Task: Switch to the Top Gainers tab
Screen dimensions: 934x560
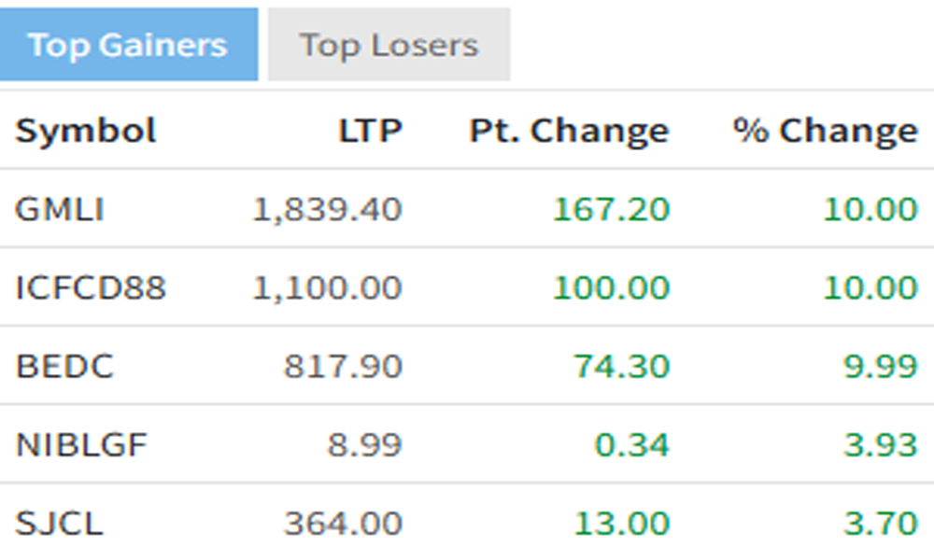Action: tap(128, 45)
